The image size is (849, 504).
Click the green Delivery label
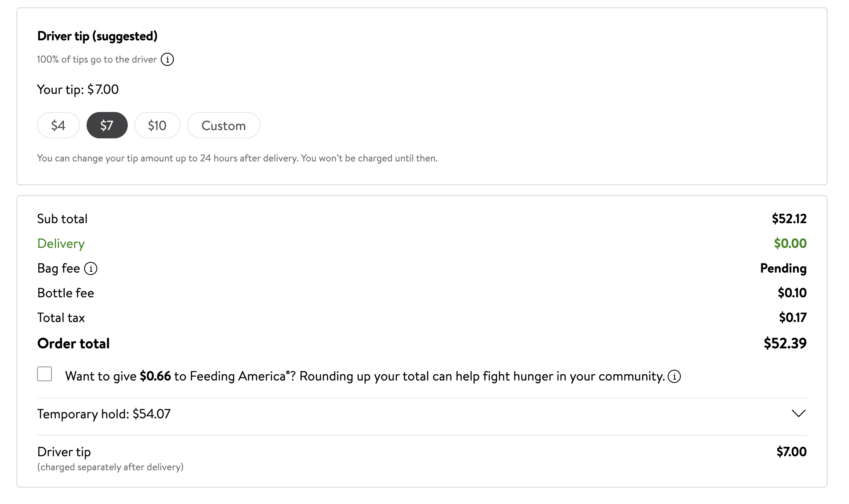[x=61, y=243]
